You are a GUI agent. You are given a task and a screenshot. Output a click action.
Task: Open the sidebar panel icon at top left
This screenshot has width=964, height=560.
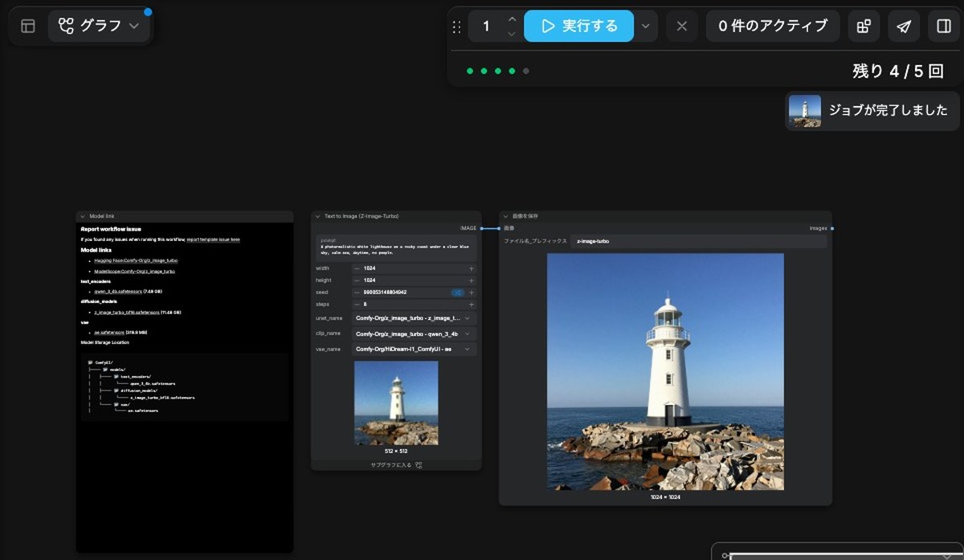tap(28, 26)
